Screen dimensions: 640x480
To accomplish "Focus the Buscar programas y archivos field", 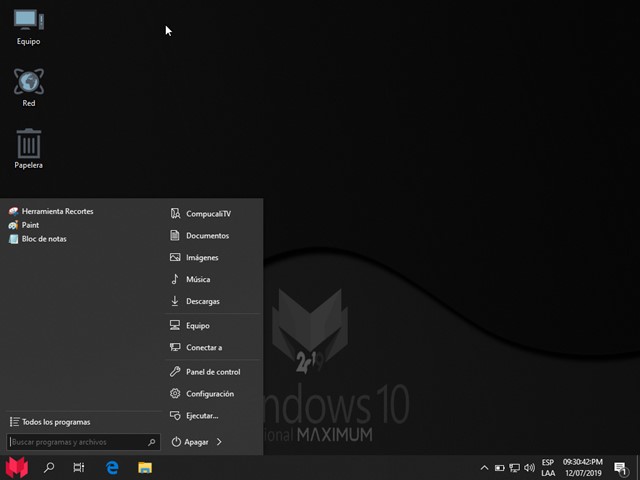I will tap(83, 442).
